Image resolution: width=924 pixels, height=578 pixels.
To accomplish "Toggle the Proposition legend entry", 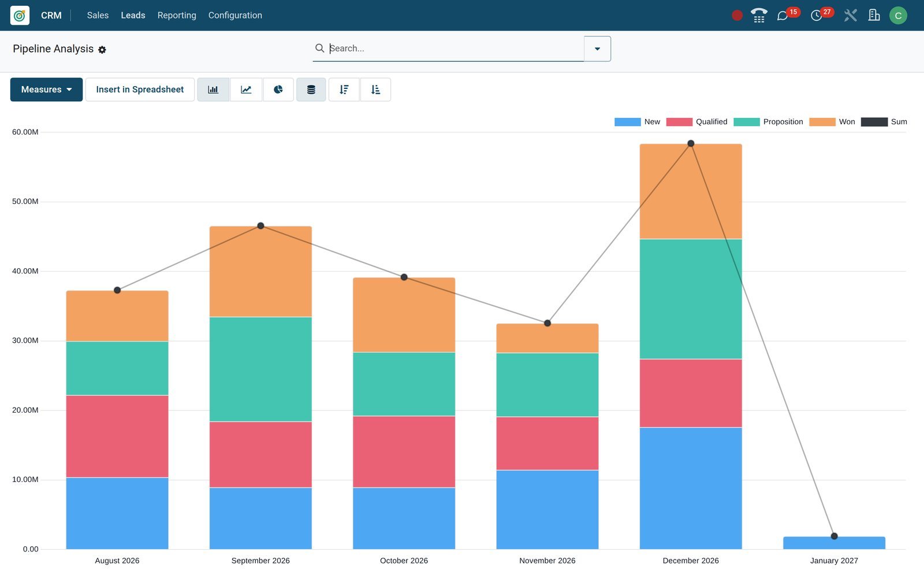I will tap(768, 122).
